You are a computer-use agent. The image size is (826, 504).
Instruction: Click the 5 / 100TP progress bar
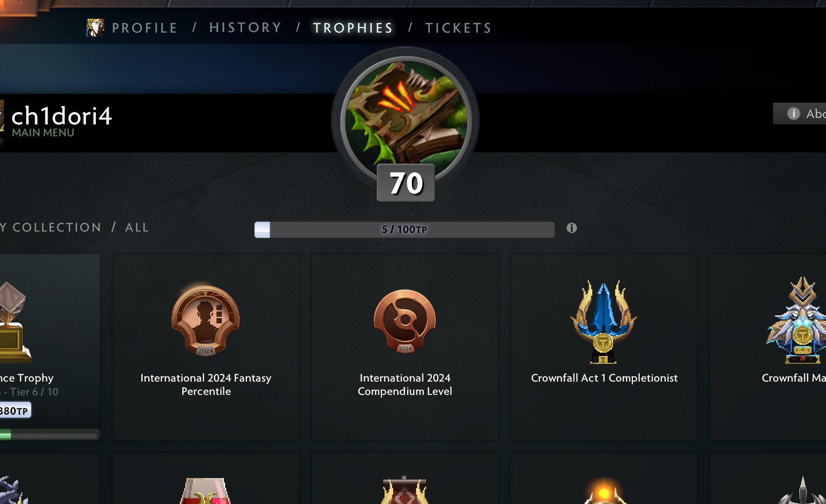(404, 230)
